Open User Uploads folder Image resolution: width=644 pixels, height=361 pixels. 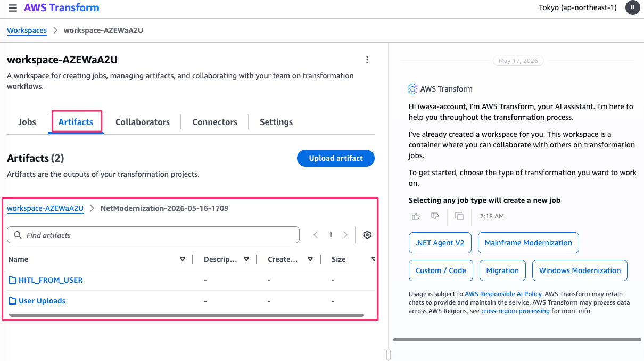42,301
